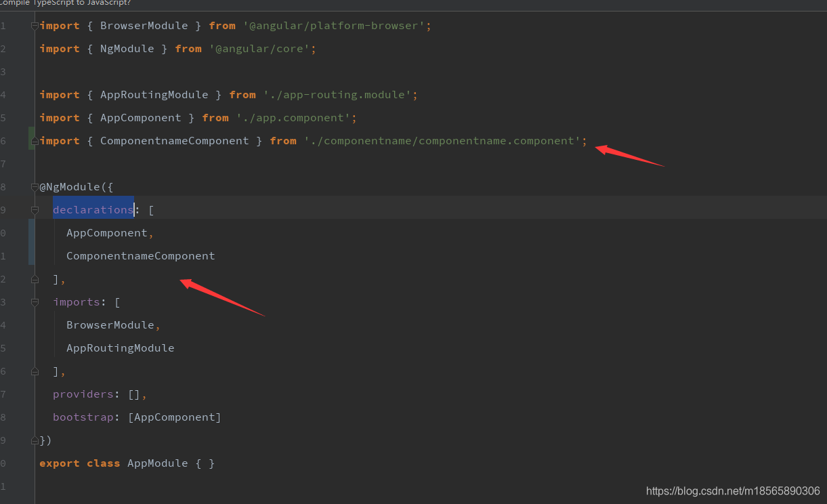Click NgModule in the @angular/core import
The width and height of the screenshot is (827, 504).
pyautogui.click(x=127, y=49)
